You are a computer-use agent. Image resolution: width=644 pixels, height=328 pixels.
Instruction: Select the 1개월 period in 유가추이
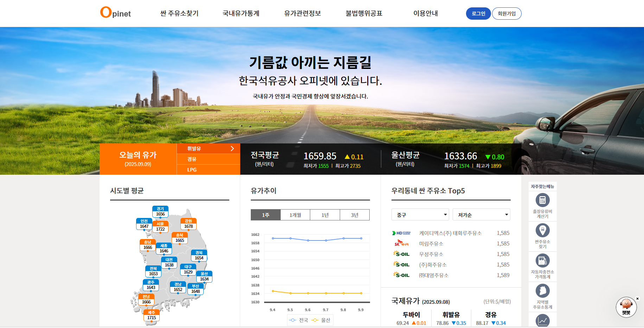(x=295, y=214)
